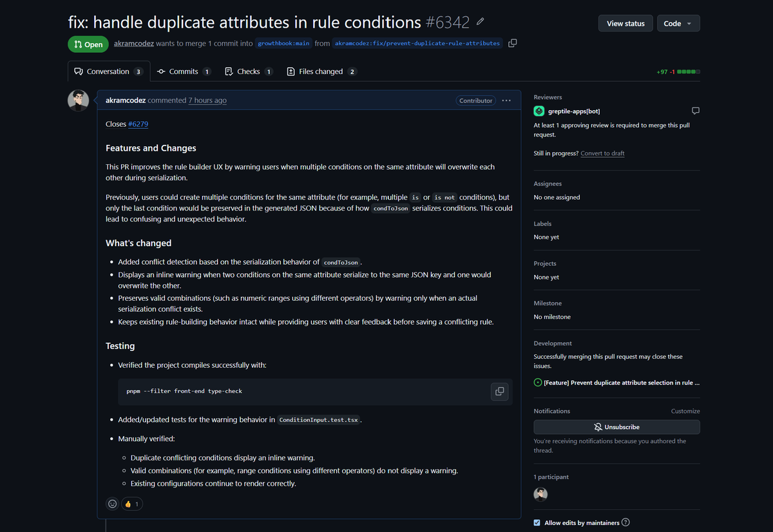Image resolution: width=773 pixels, height=532 pixels.
Task: Click the Testing heading
Action: (120, 346)
